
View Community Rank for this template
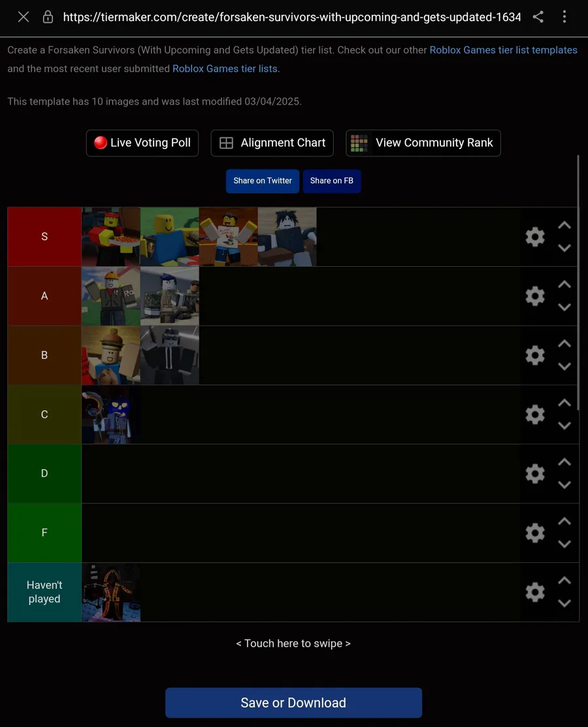tap(423, 143)
